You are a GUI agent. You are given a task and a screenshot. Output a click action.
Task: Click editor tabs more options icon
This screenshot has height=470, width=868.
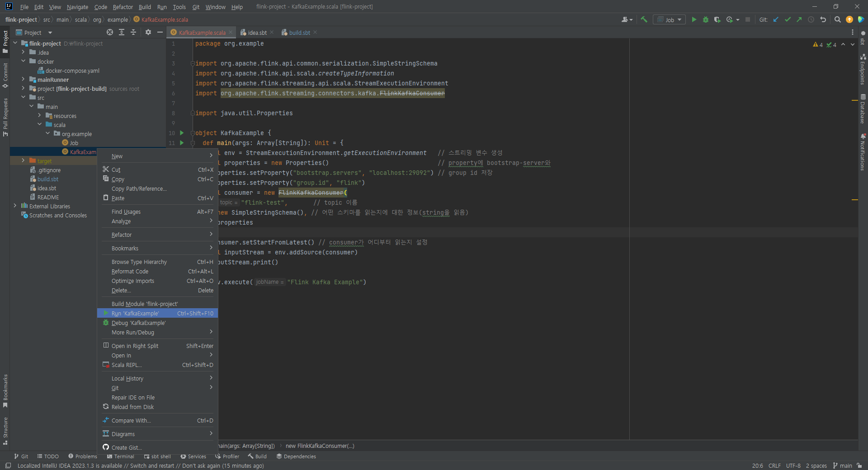(853, 32)
